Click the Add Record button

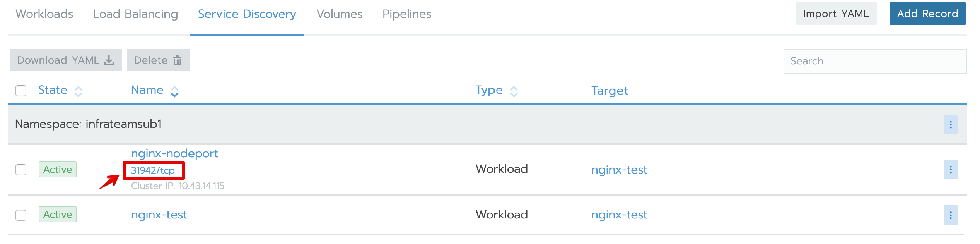point(927,14)
